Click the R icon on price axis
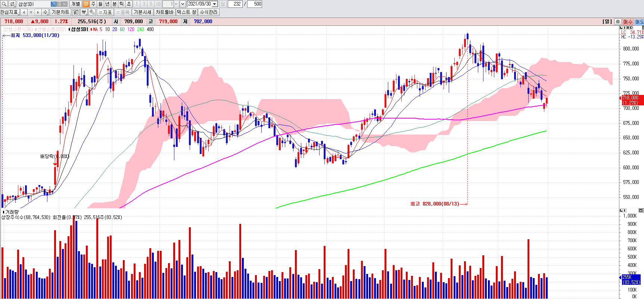The height and width of the screenshot is (299, 644). point(628,28)
